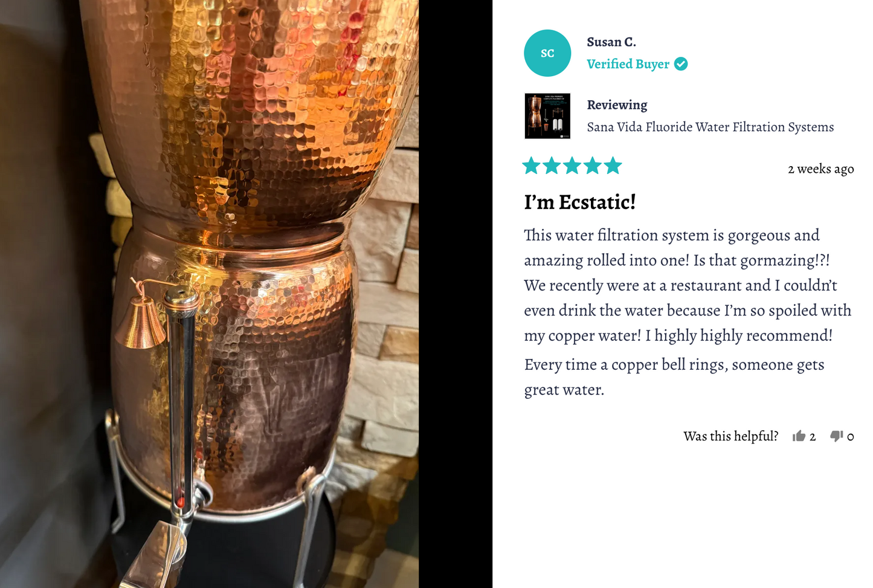Viewport: 873px width, 588px height.
Task: Open Sana Vida Fluoride Water Filtration Systems link
Action: point(710,127)
